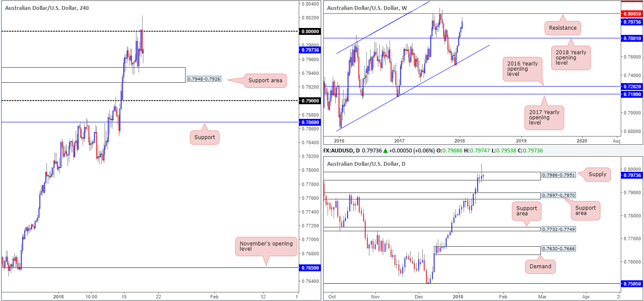Select the 0.7897-0.7870 zone label
644x301 pixels.
coord(558,195)
